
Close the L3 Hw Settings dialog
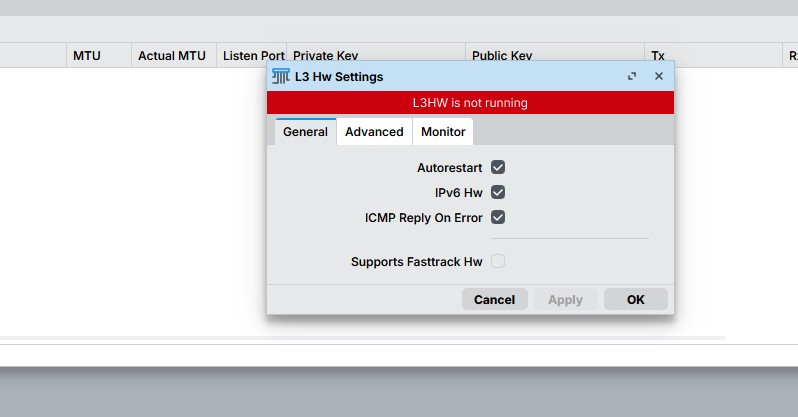coord(659,76)
